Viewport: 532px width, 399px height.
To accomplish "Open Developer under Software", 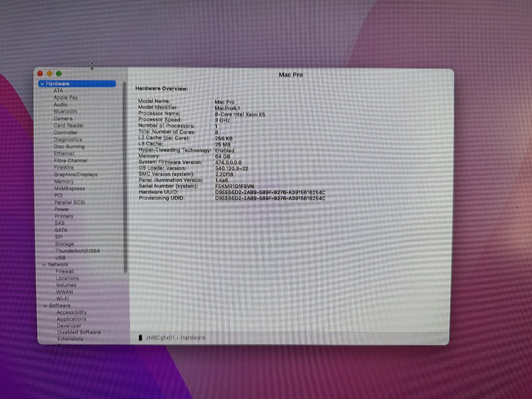I will (69, 326).
